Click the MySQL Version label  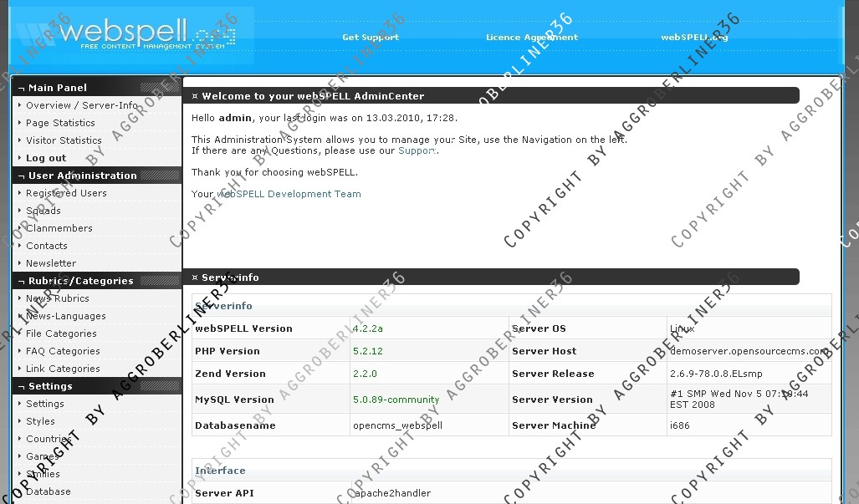(x=234, y=400)
